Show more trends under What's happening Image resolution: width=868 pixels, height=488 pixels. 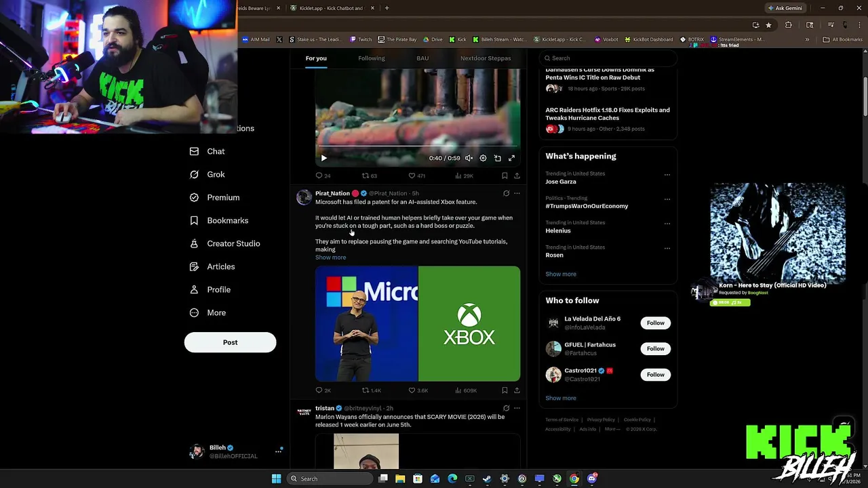click(x=561, y=274)
